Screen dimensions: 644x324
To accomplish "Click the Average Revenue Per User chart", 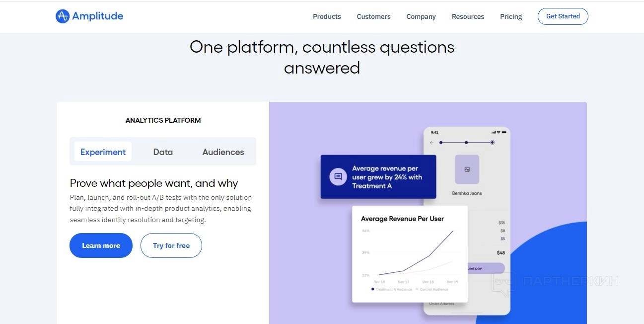I will [410, 254].
